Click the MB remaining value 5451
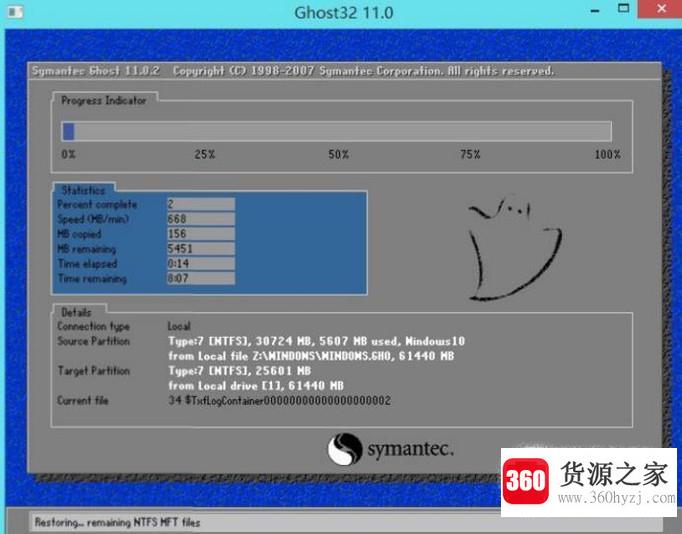Screen dimensions: 682x534 [x=201, y=248]
